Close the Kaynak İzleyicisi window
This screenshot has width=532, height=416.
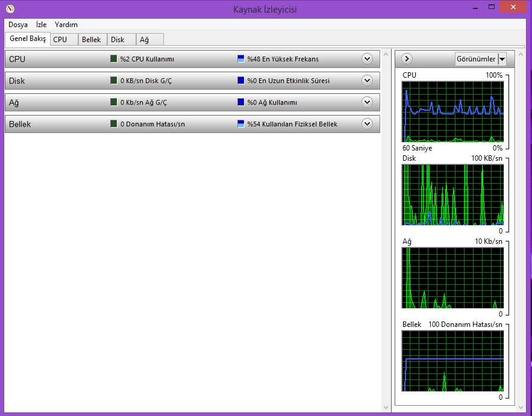[x=513, y=7]
